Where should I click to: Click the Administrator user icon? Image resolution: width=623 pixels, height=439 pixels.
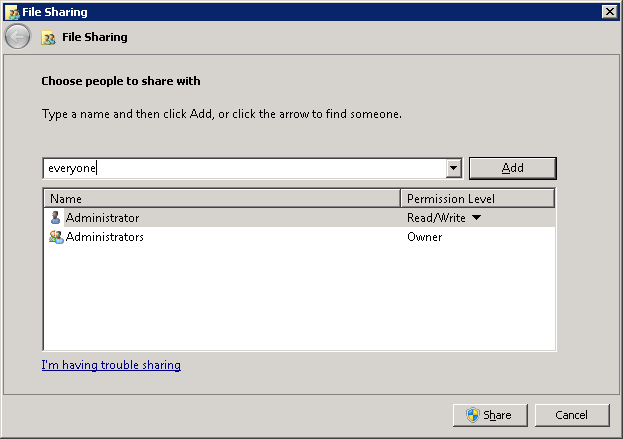(x=55, y=218)
